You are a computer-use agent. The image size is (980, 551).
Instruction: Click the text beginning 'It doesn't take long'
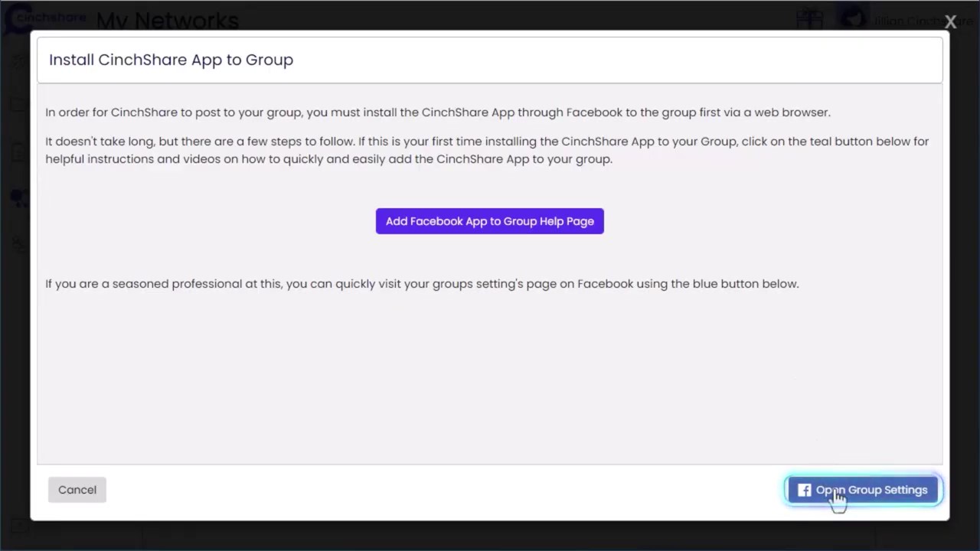487,150
